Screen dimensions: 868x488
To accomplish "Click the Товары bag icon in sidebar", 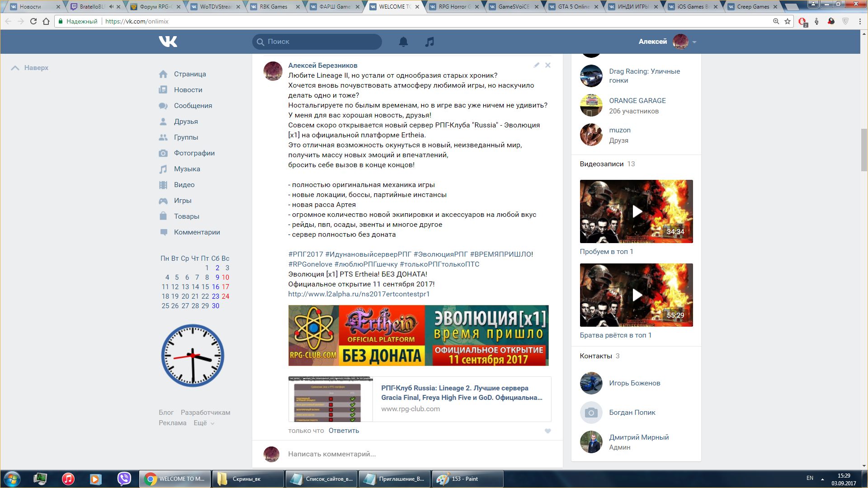I will 163,216.
